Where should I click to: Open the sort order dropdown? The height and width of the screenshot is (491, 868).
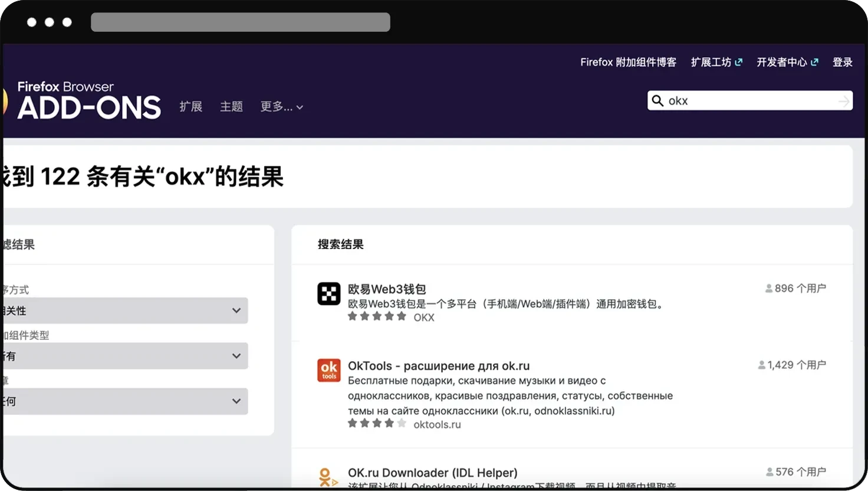click(x=124, y=310)
